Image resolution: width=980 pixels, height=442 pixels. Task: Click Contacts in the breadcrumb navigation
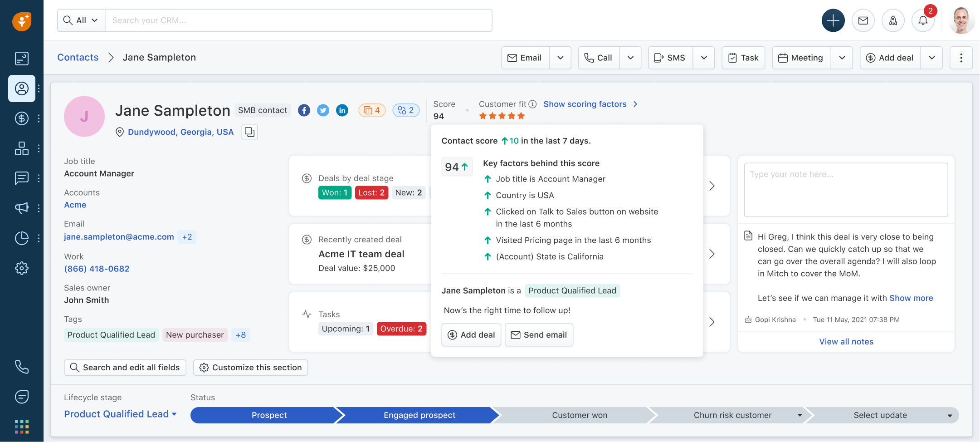(78, 57)
